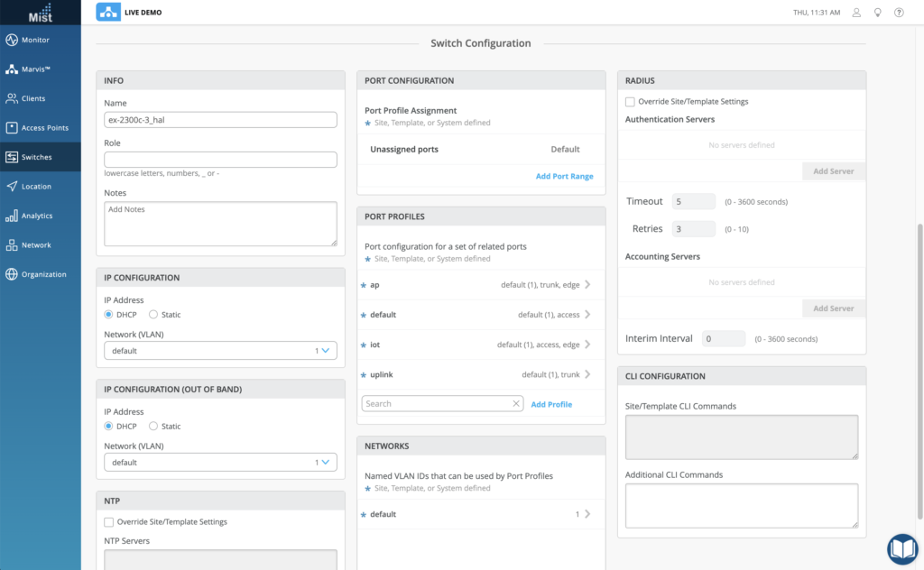Open the lightbulb suggestions icon

[878, 13]
